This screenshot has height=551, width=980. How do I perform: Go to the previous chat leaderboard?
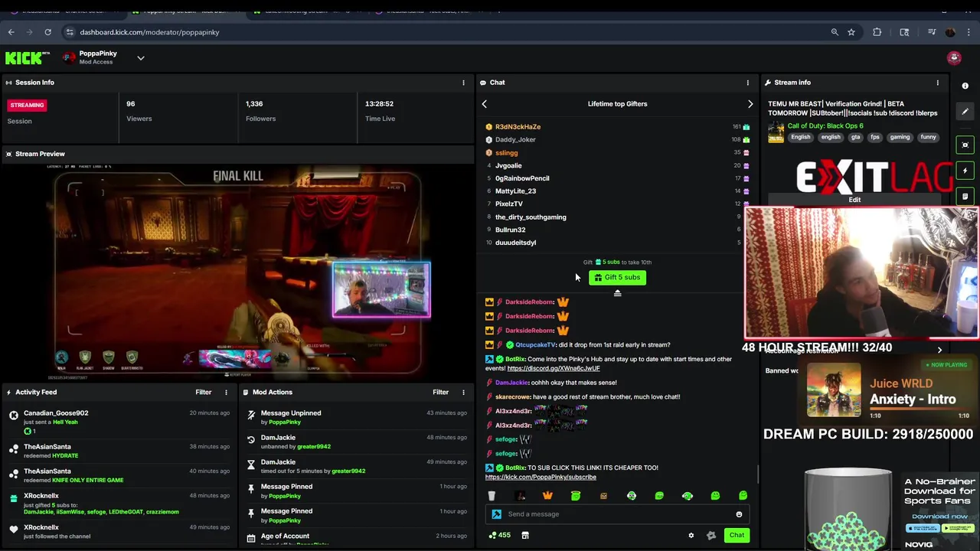click(x=484, y=104)
